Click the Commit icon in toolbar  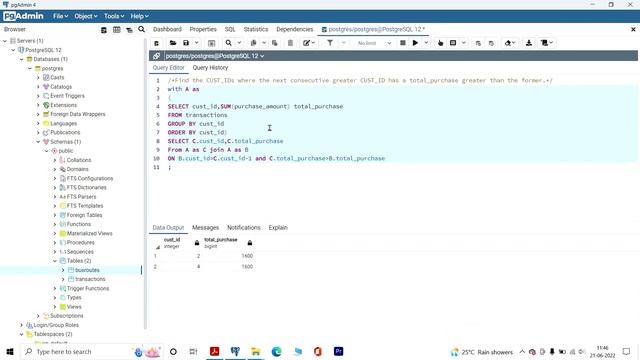(478, 43)
